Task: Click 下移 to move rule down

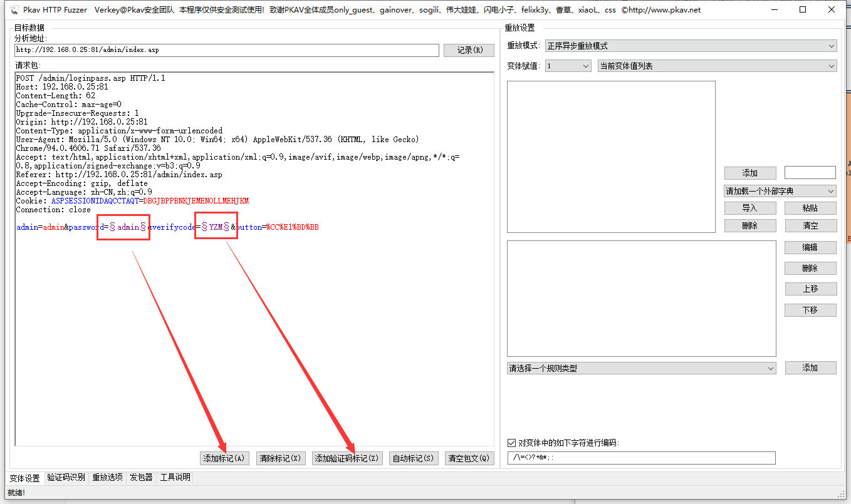Action: point(810,309)
